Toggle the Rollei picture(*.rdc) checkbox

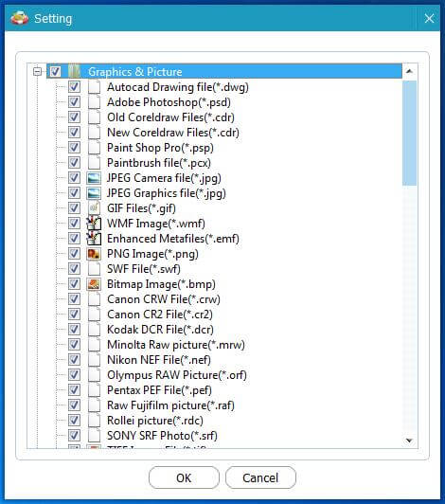(74, 420)
